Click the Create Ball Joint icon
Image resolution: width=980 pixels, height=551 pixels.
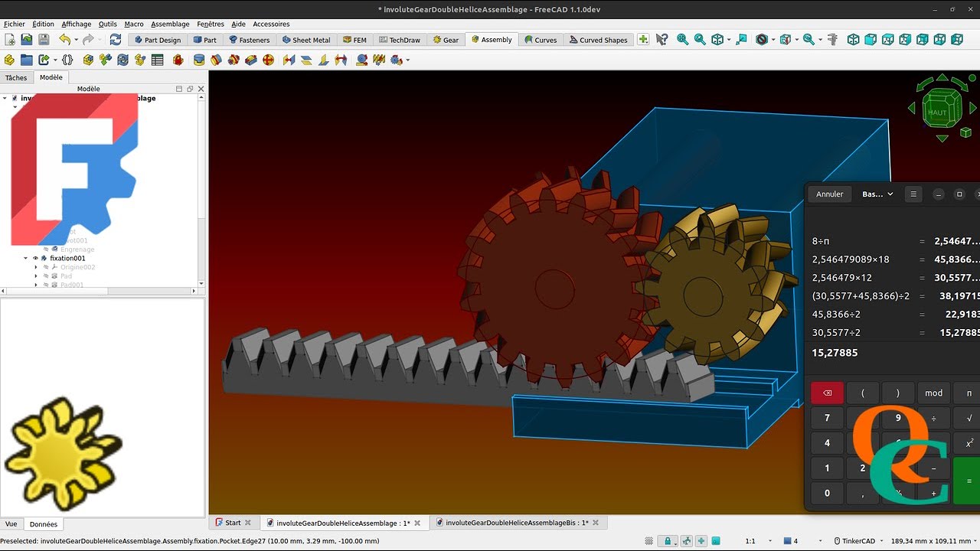tap(269, 60)
